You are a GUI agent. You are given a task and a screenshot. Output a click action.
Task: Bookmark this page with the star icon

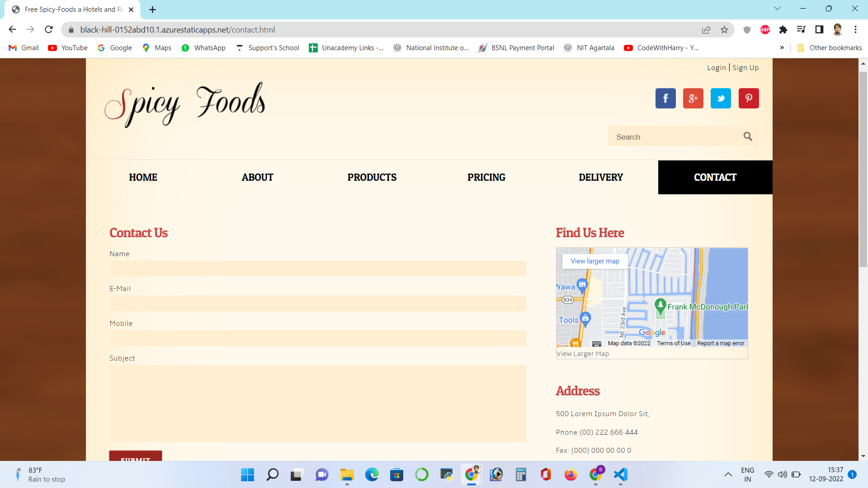click(725, 29)
